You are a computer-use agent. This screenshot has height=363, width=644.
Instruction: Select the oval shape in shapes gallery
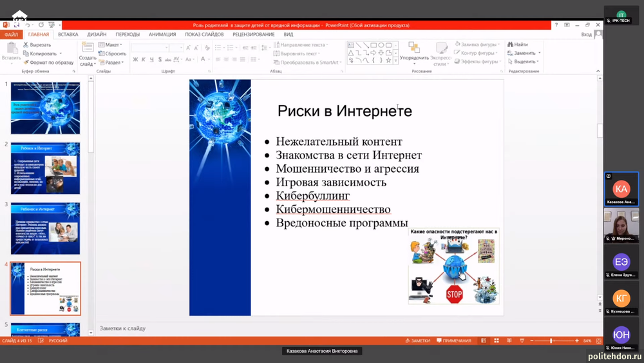pyautogui.click(x=381, y=45)
